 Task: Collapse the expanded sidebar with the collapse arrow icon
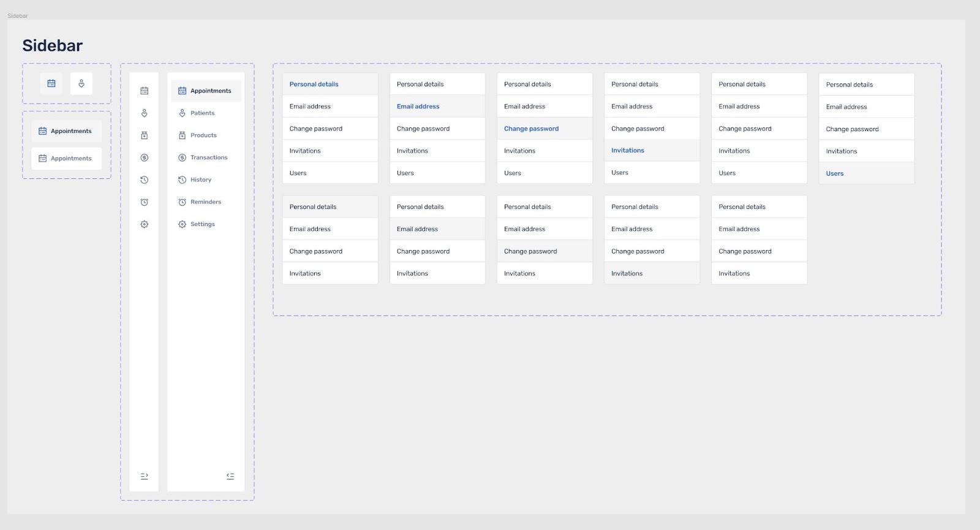pyautogui.click(x=230, y=476)
